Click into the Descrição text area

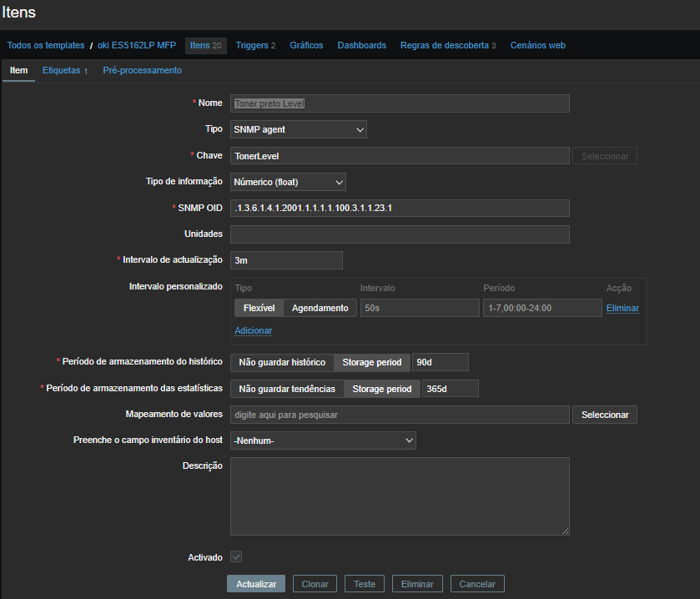(400, 496)
